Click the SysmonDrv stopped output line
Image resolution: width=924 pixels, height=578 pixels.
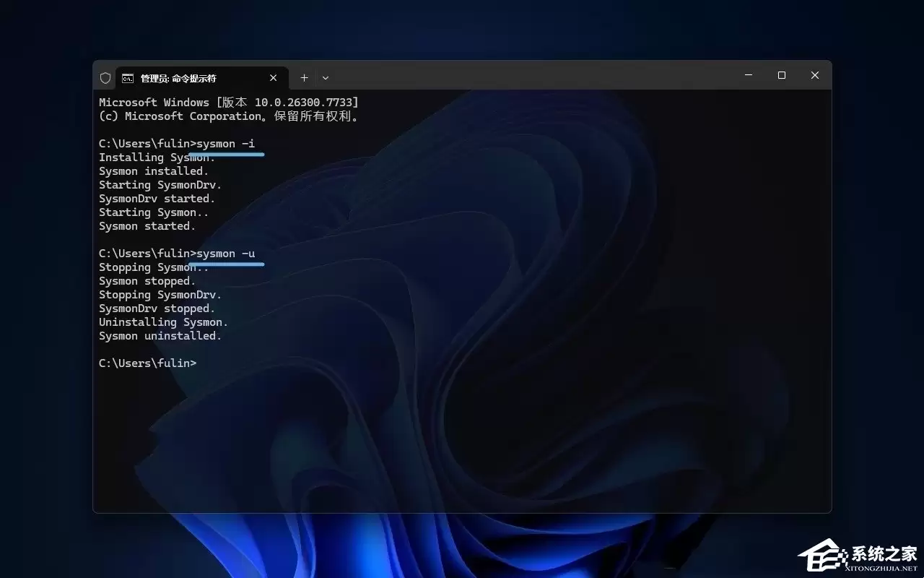pos(156,308)
